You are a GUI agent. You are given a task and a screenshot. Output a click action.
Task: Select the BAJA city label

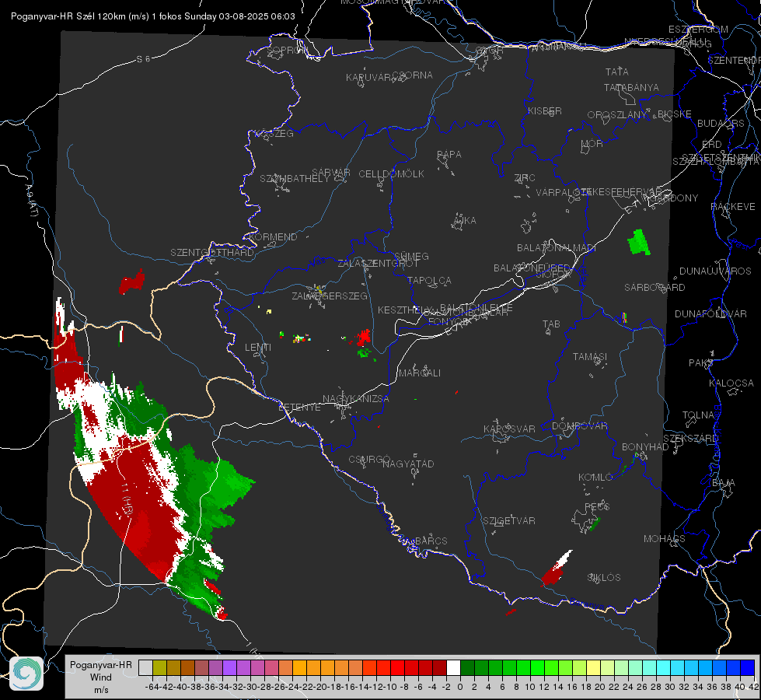click(x=724, y=482)
